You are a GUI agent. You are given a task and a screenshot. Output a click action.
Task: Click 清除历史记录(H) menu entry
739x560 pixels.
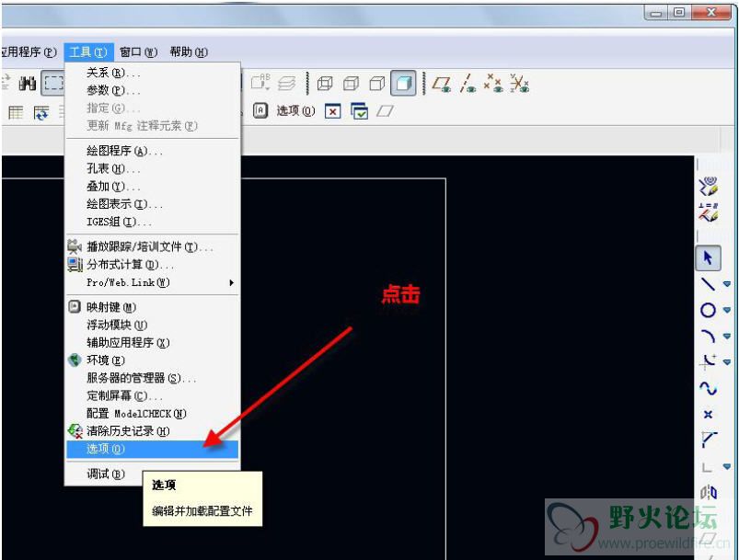click(x=127, y=431)
